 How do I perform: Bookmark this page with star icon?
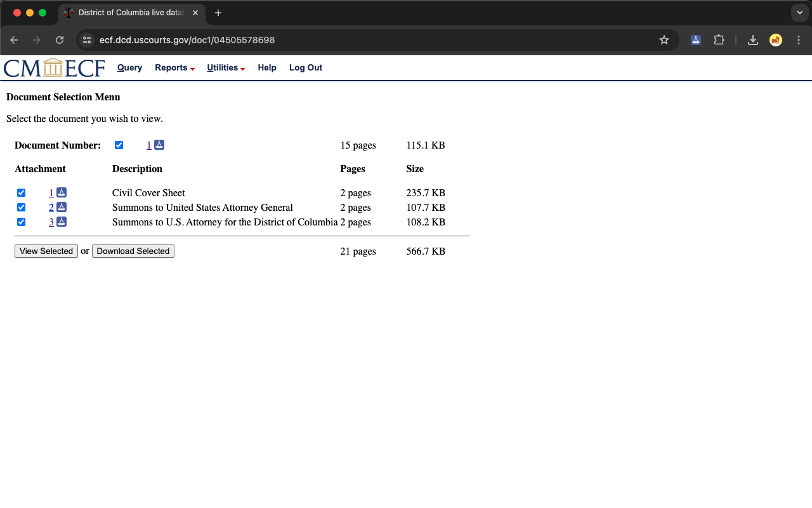tap(664, 40)
